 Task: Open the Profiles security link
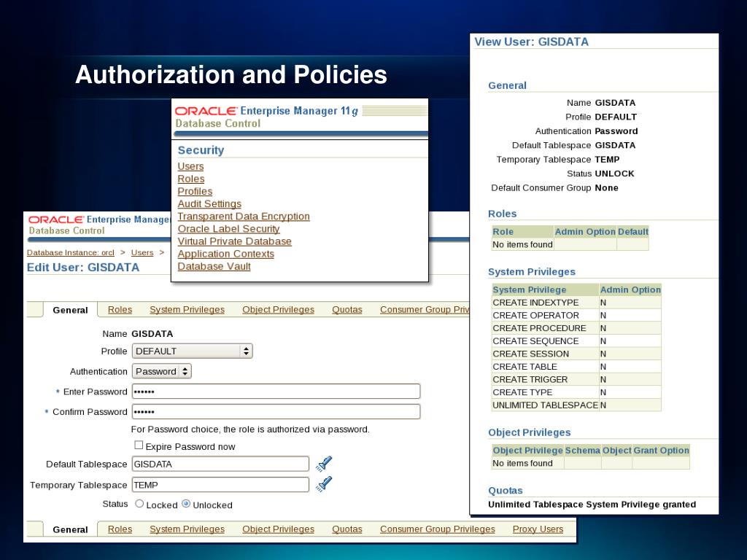pos(195,191)
